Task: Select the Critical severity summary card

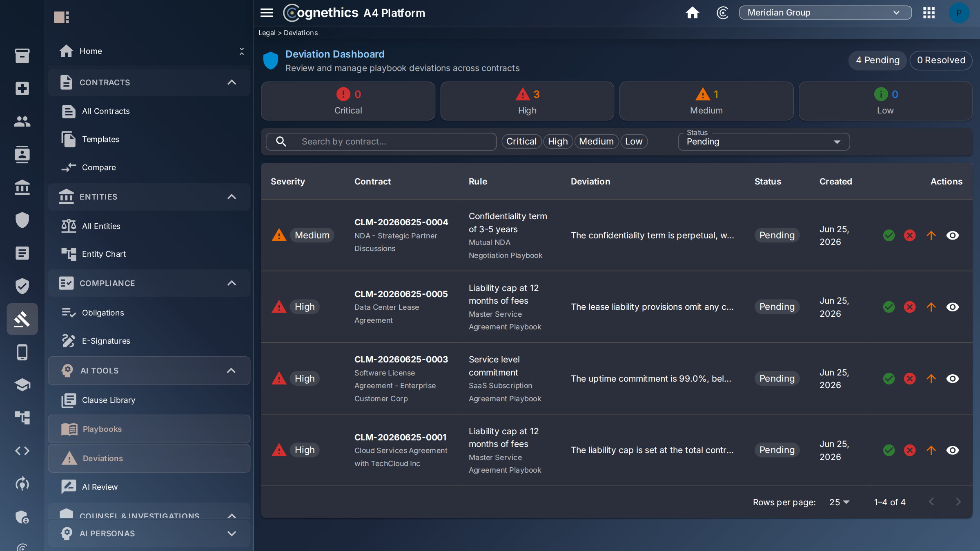Action: (x=348, y=101)
